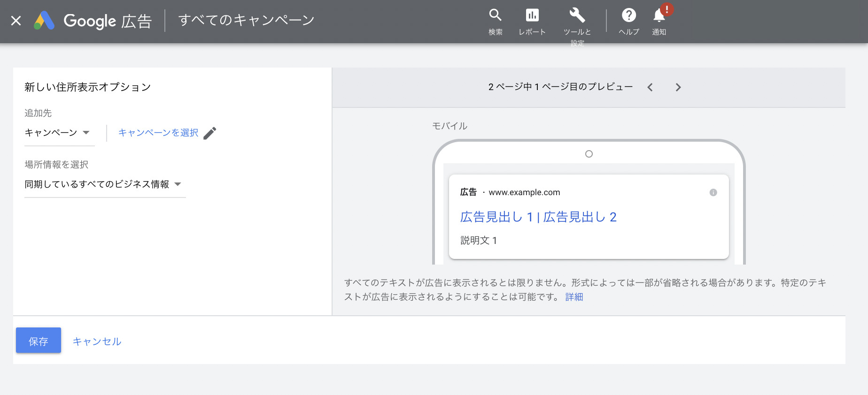The height and width of the screenshot is (395, 868).
Task: Expand 同期しているすべてのビジネス情報 dropdown
Action: 105,184
